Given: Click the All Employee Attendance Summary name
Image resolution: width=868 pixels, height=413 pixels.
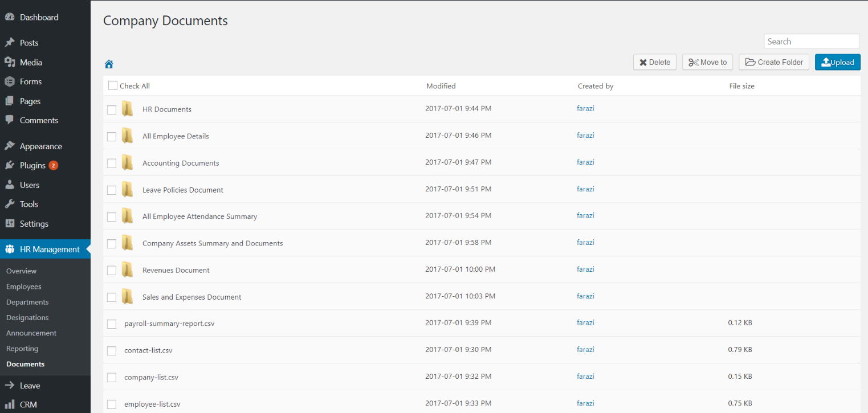Looking at the screenshot, I should [x=199, y=216].
